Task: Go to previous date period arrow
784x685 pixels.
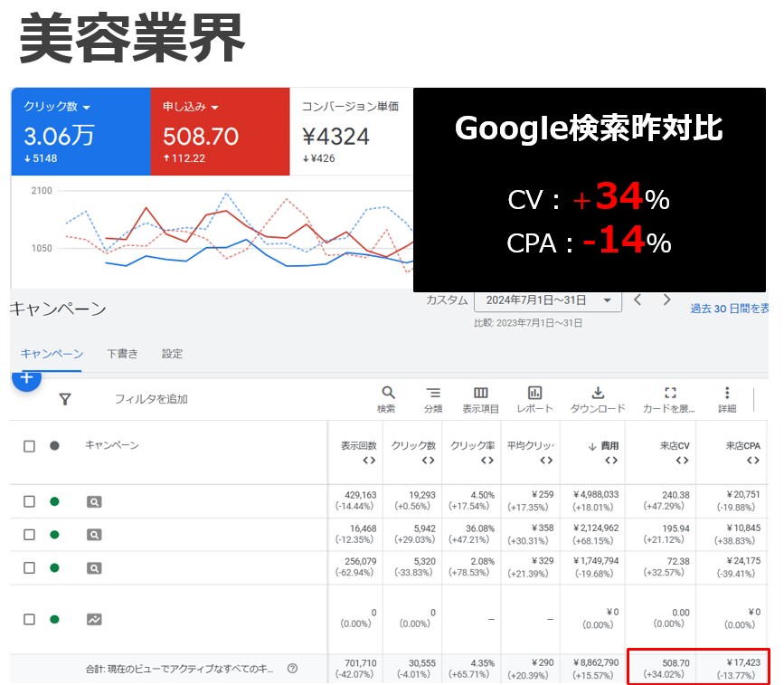Action: [x=638, y=300]
